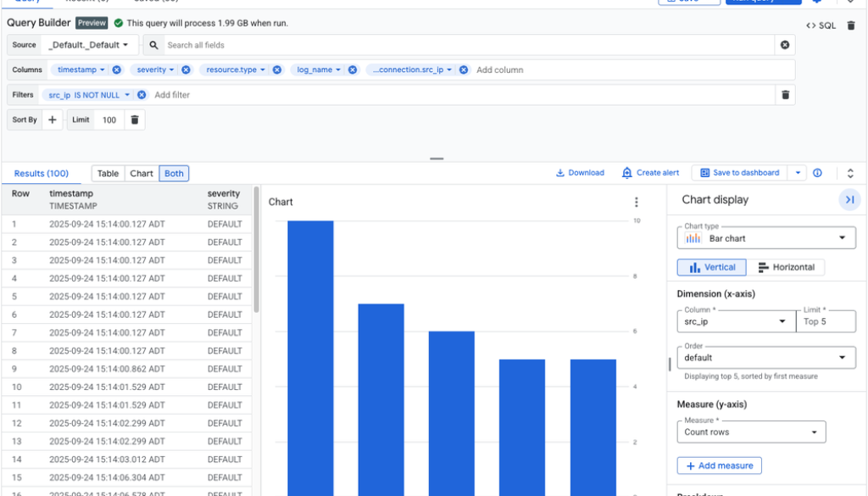Click the Add measure button

[719, 465]
